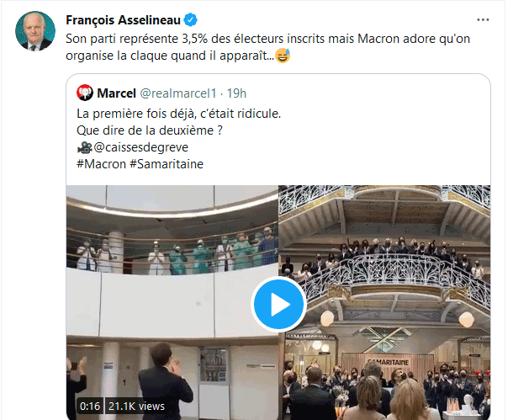The image size is (508, 420).
Task: Click the 19h timestamp
Action: tap(236, 93)
